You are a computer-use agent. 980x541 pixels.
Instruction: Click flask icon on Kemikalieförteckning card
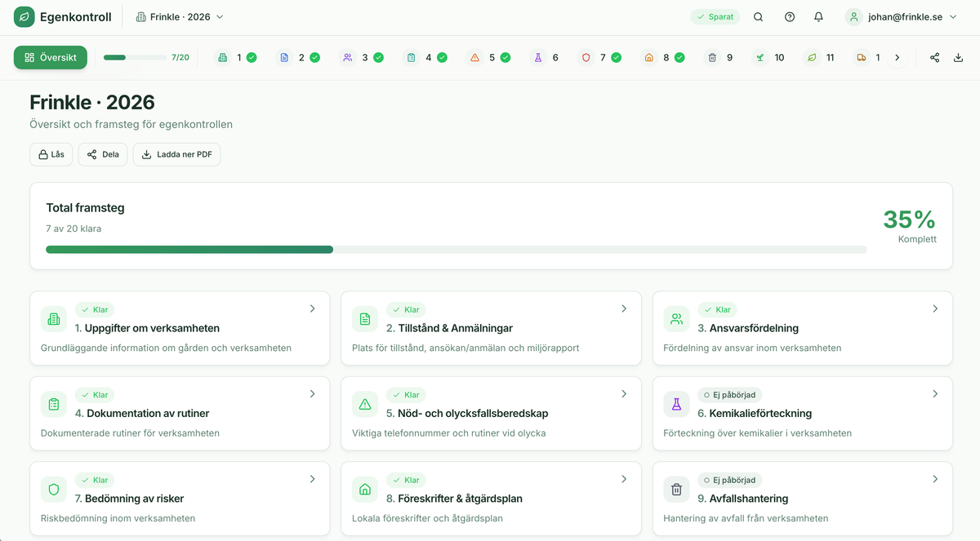676,404
